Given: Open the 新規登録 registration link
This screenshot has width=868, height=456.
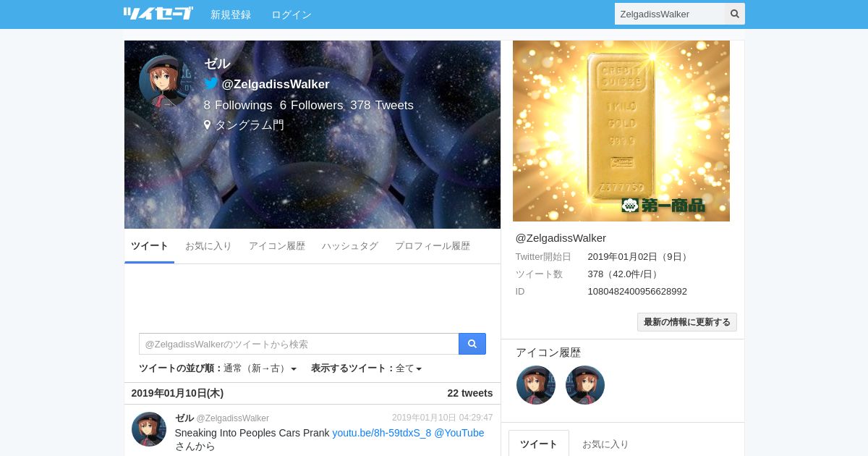Looking at the screenshot, I should (231, 14).
